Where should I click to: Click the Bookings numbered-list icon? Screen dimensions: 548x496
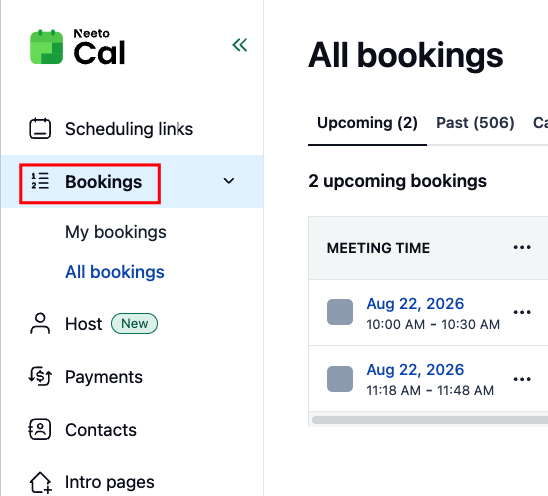click(40, 181)
